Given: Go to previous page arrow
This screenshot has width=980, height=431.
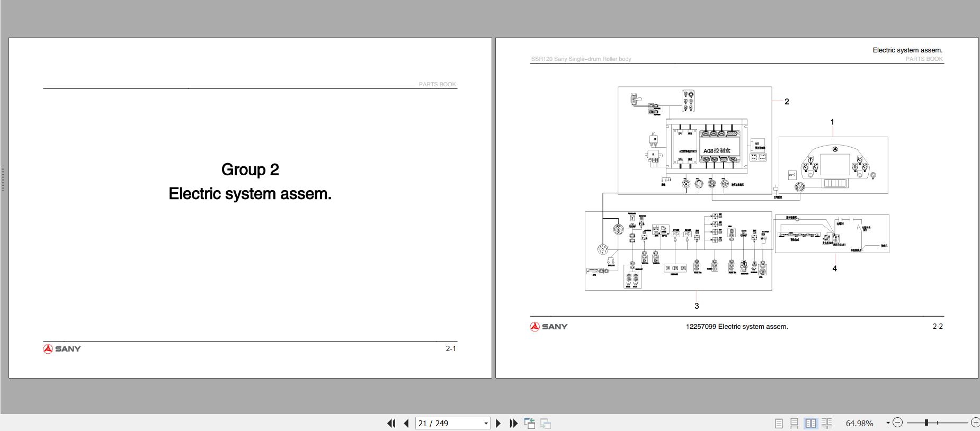Looking at the screenshot, I should point(406,423).
